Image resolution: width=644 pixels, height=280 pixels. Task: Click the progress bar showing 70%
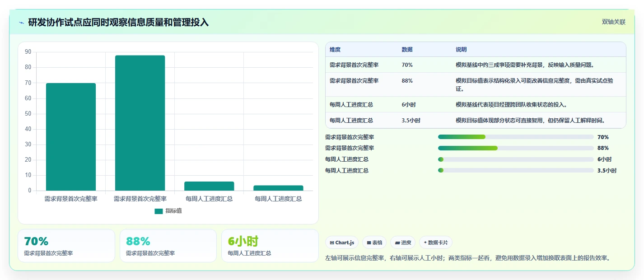[516, 137]
